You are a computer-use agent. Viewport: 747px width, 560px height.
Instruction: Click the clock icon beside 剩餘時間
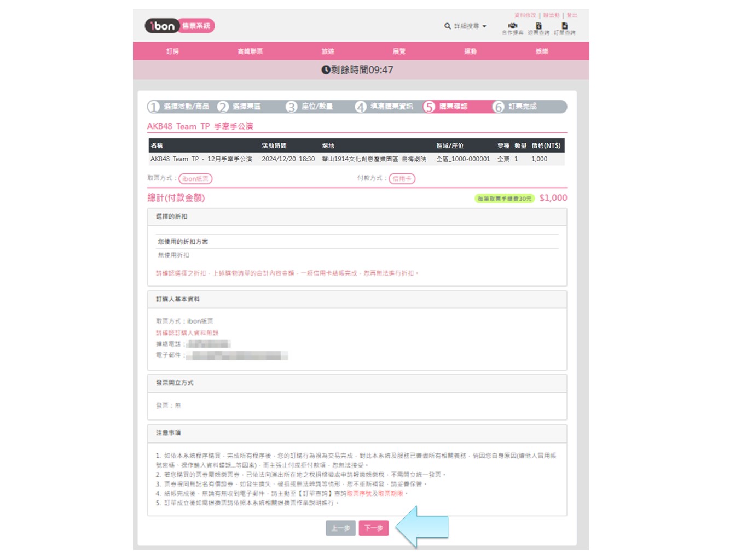pos(326,70)
